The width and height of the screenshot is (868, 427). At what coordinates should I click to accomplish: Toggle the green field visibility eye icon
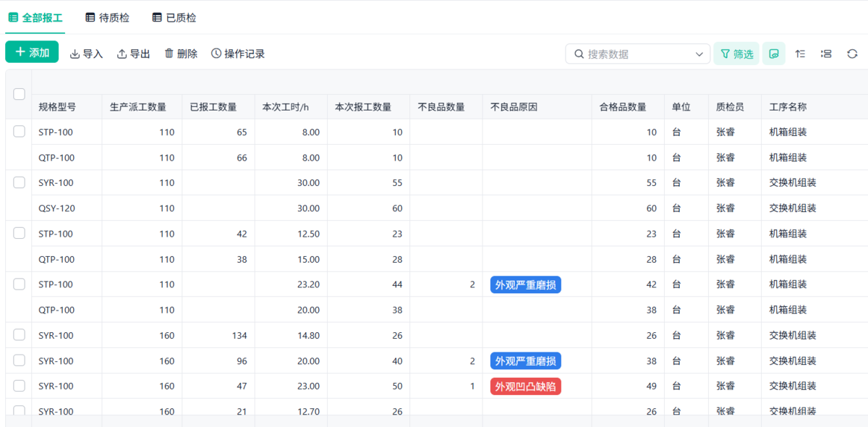pyautogui.click(x=774, y=54)
